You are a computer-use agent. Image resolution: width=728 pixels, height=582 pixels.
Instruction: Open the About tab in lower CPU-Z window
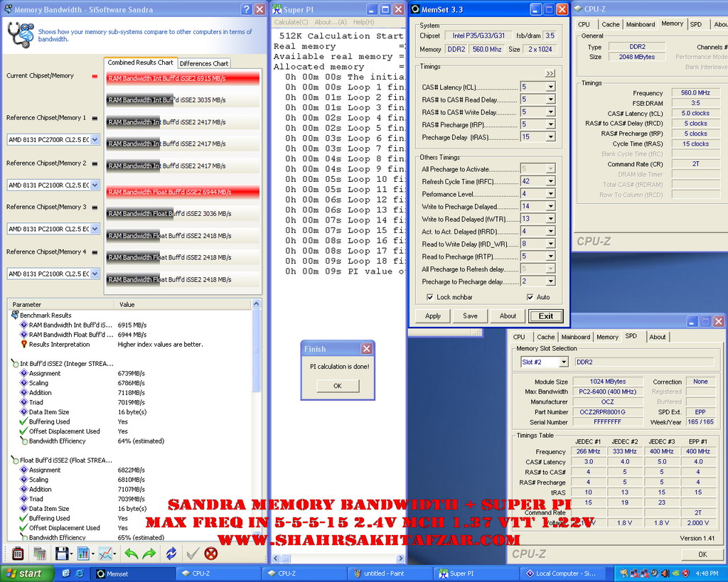[657, 337]
